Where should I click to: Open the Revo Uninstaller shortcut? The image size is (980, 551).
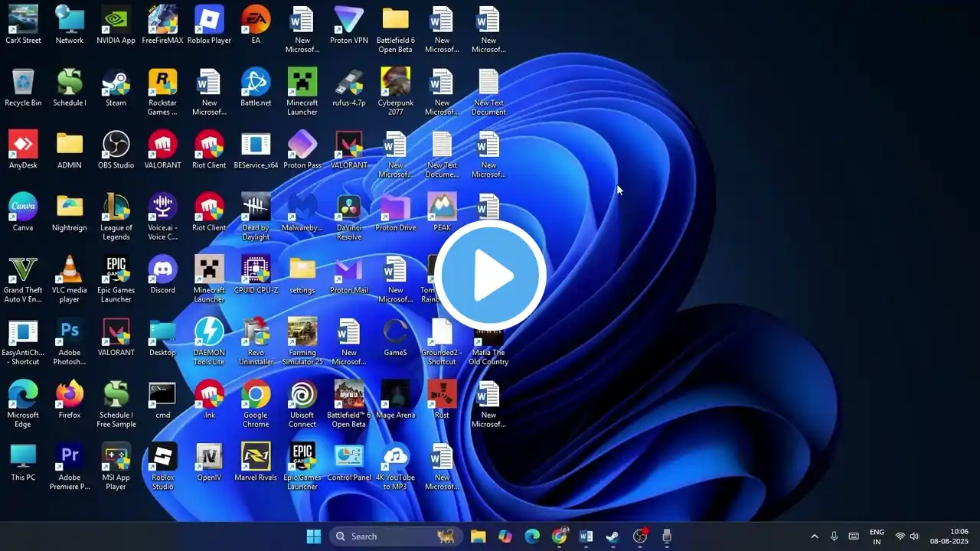click(256, 341)
